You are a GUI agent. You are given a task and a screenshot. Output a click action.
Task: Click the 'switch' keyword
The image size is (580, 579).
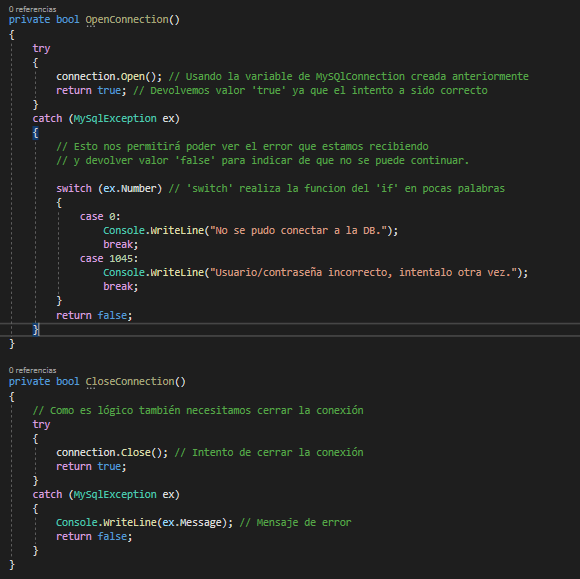(x=74, y=189)
